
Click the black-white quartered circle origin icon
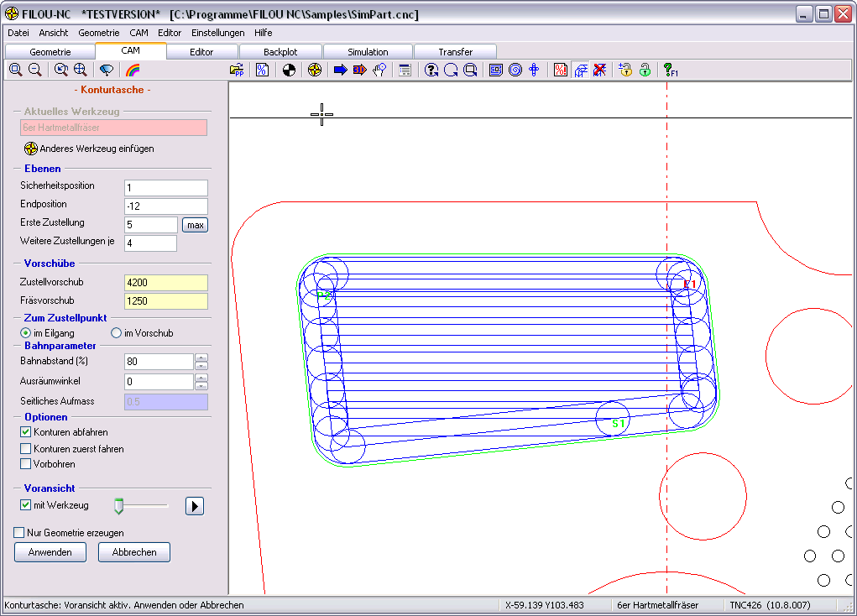[289, 70]
